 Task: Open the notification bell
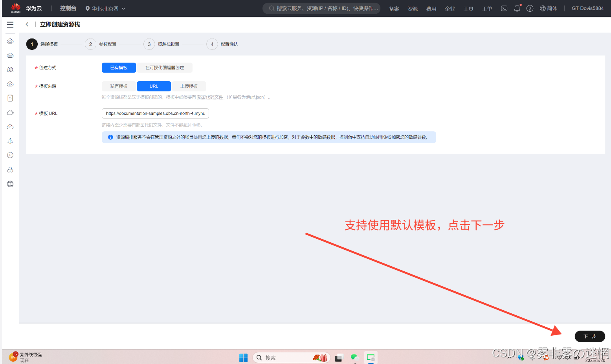point(517,8)
